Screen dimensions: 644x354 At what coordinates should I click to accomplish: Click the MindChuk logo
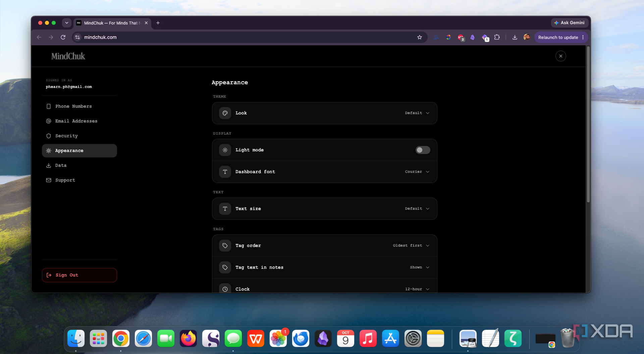coord(68,56)
